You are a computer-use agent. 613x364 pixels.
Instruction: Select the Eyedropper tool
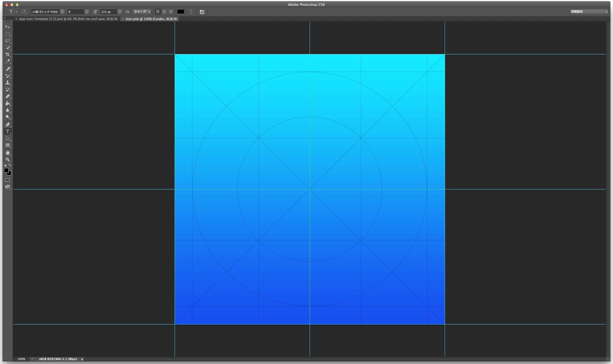click(x=8, y=61)
